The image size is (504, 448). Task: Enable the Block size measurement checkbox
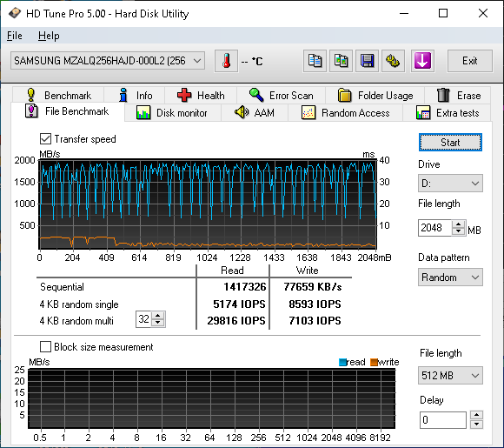click(x=45, y=347)
